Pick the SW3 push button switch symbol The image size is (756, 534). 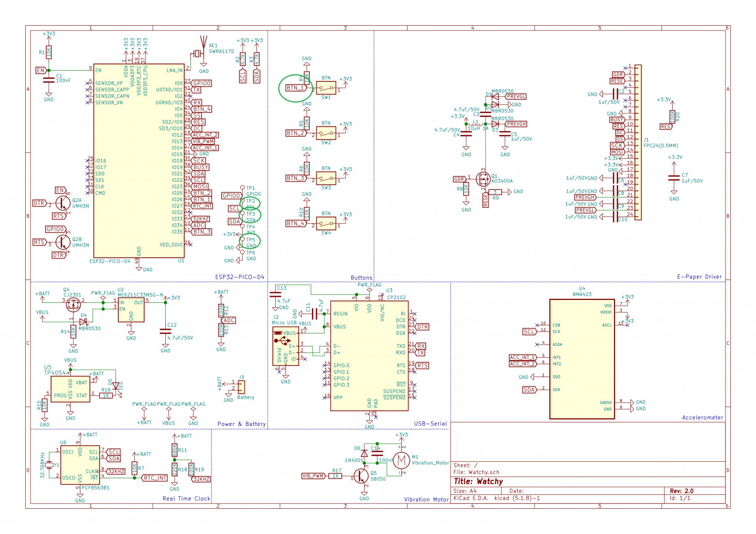[x=326, y=178]
